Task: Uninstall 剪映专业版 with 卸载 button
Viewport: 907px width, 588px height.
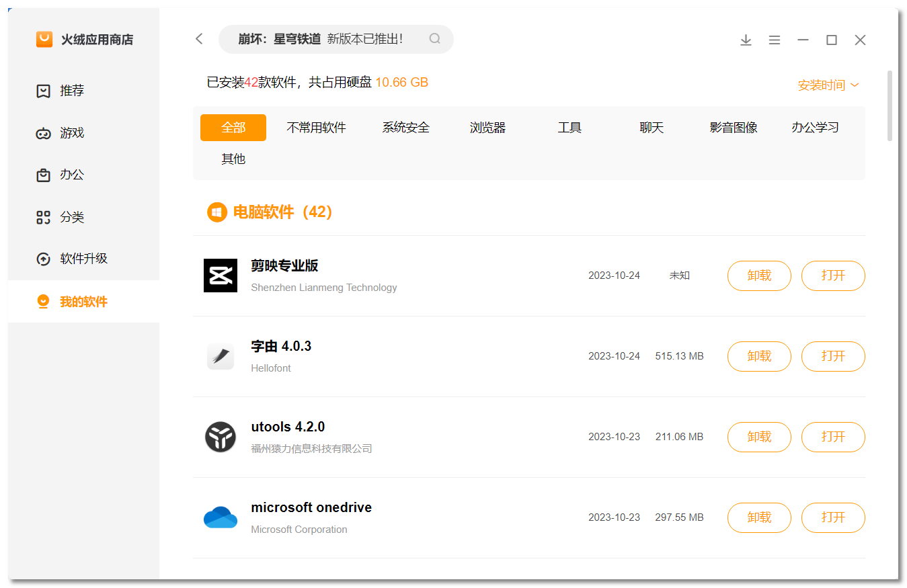Action: (x=759, y=276)
